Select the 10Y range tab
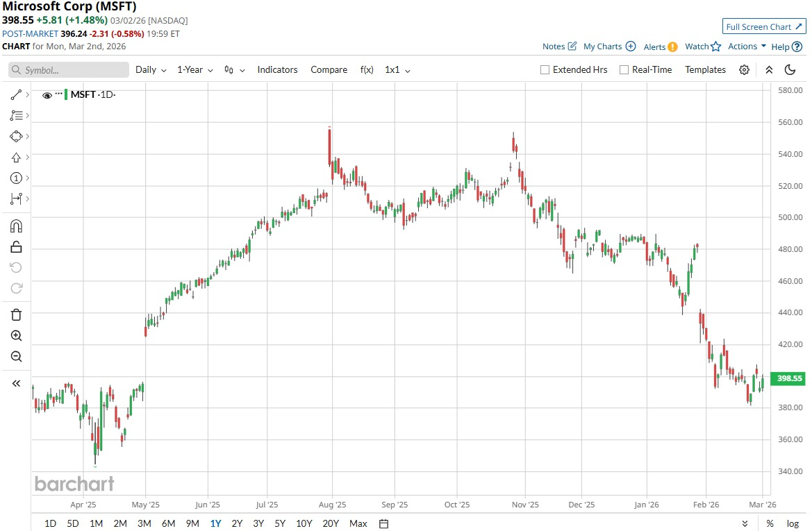The height and width of the screenshot is (531, 812). click(x=304, y=524)
